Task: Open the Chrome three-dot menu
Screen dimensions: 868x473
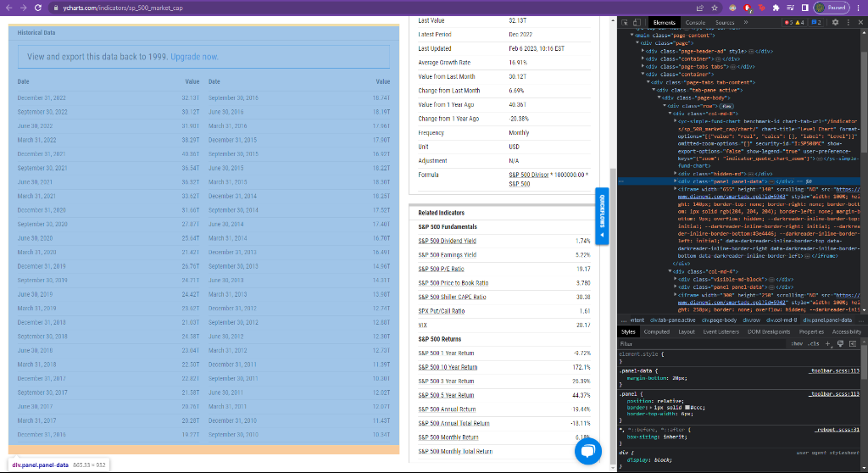Action: (859, 8)
